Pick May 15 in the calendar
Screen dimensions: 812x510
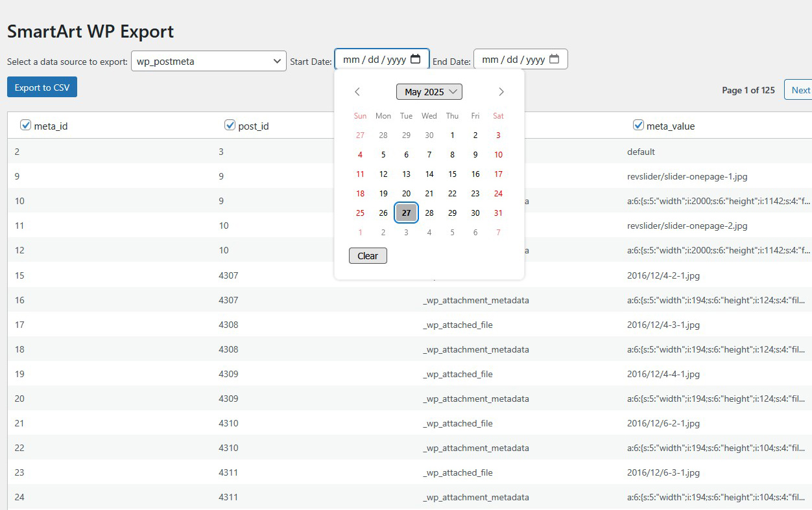click(452, 174)
